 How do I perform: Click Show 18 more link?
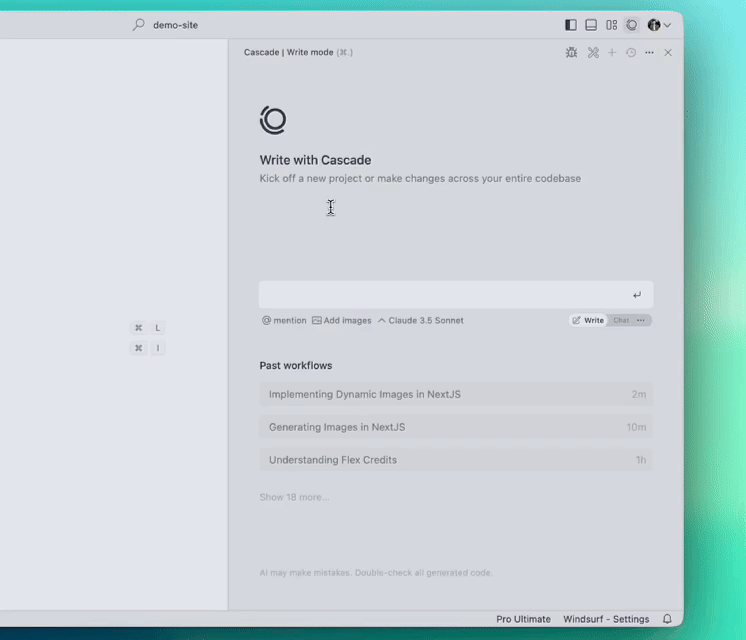click(x=294, y=497)
